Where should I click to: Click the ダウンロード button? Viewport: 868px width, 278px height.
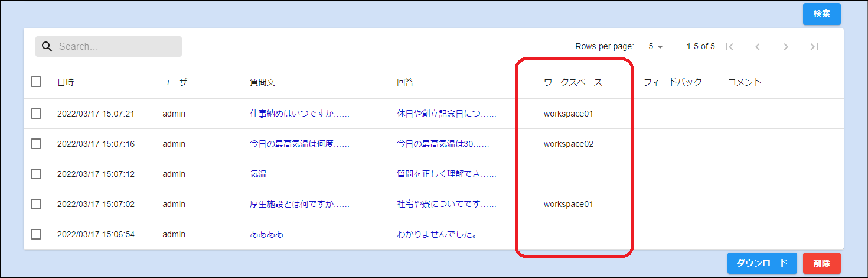pos(762,263)
